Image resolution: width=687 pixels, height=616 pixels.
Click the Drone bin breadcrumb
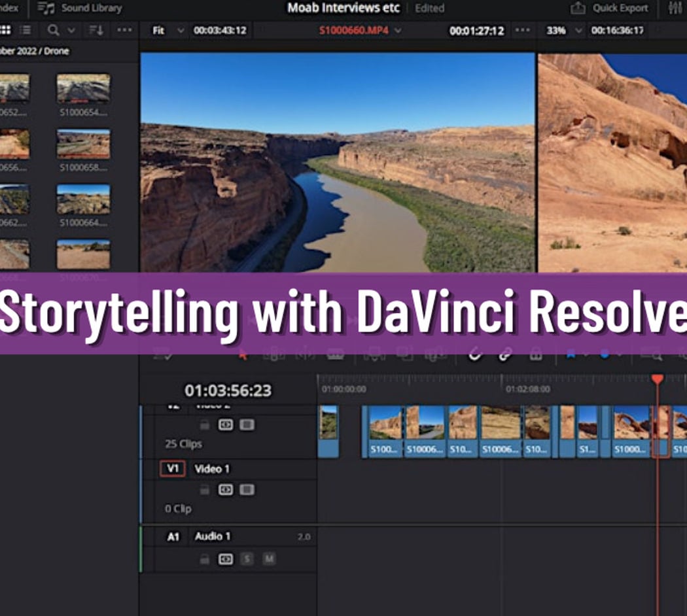[x=56, y=51]
